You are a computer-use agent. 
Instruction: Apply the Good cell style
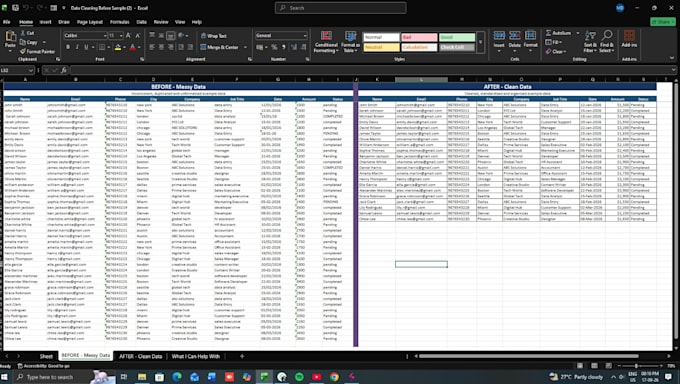pos(457,37)
